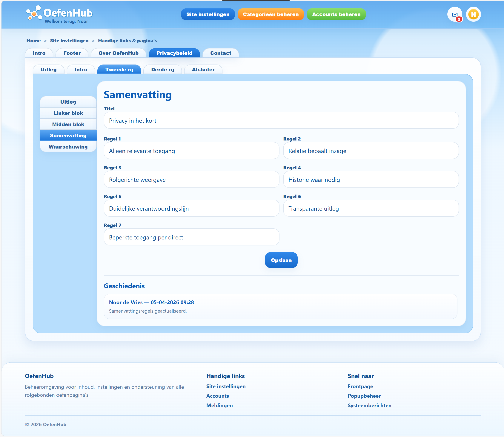
Task: Select the Tweede rij tab
Action: [119, 70]
